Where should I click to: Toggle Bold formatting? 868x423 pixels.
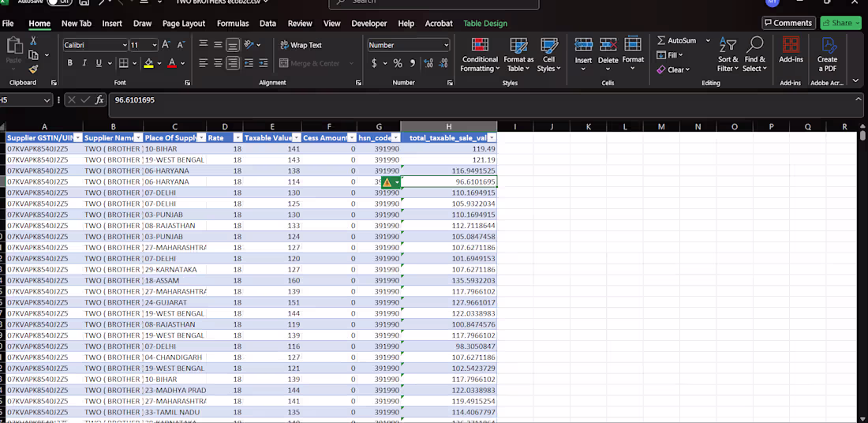(69, 63)
